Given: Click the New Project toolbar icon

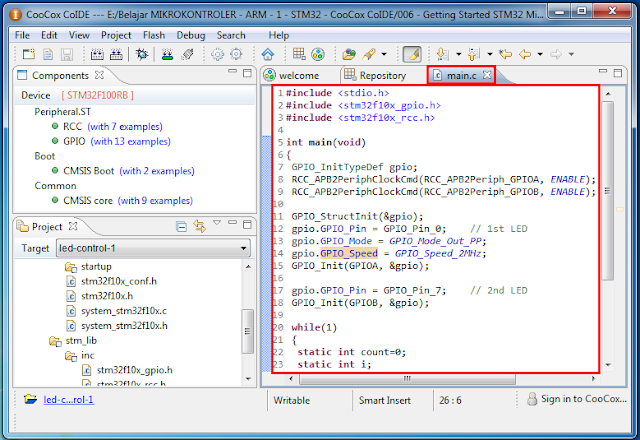Looking at the screenshot, I should pyautogui.click(x=29, y=54).
